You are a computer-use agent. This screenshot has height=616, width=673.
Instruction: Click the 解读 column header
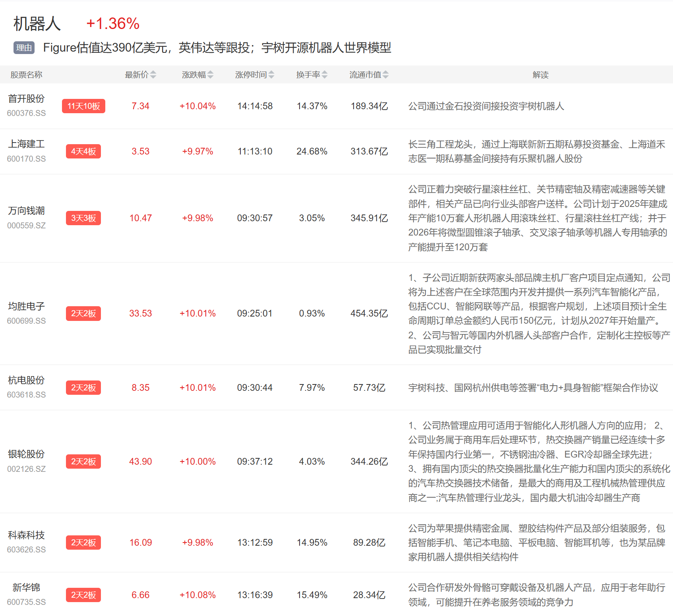(x=540, y=75)
